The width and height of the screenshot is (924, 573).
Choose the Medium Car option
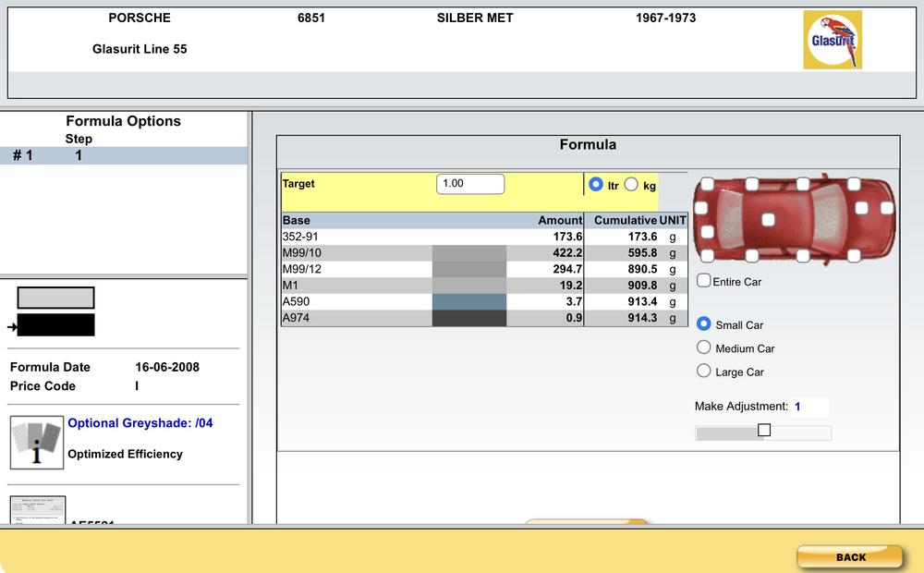tap(703, 347)
